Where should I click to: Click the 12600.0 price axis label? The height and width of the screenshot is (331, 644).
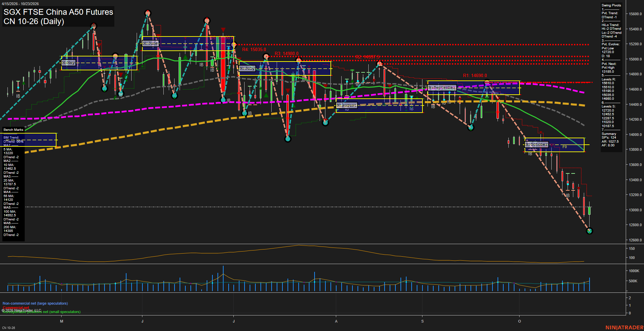[635, 240]
